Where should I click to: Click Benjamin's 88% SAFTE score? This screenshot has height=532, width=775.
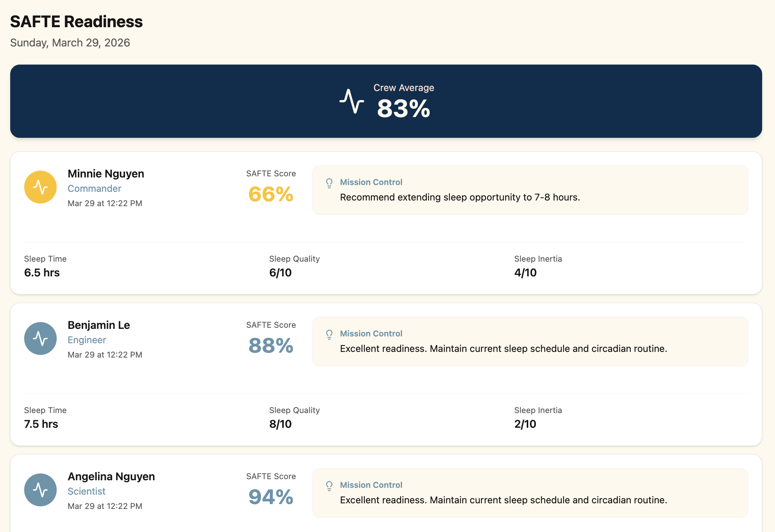tap(271, 346)
